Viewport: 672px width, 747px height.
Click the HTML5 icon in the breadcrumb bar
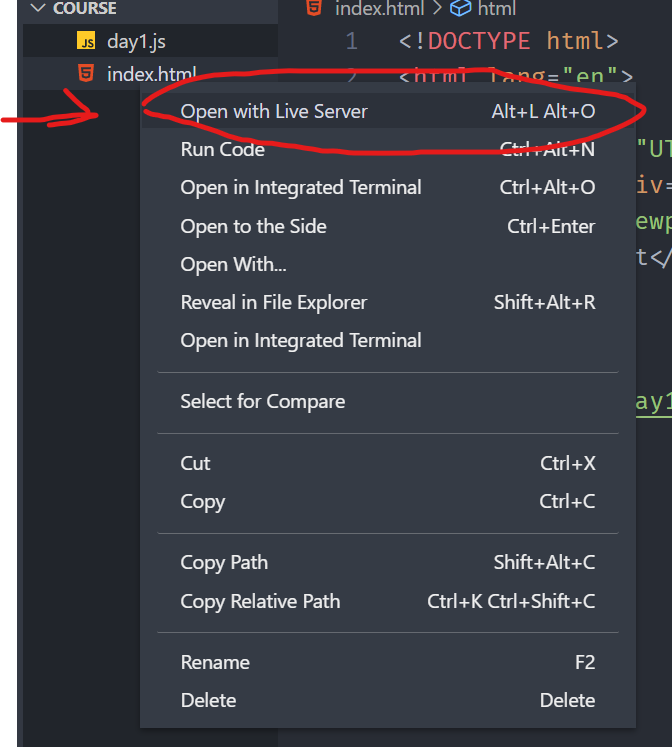pos(314,8)
